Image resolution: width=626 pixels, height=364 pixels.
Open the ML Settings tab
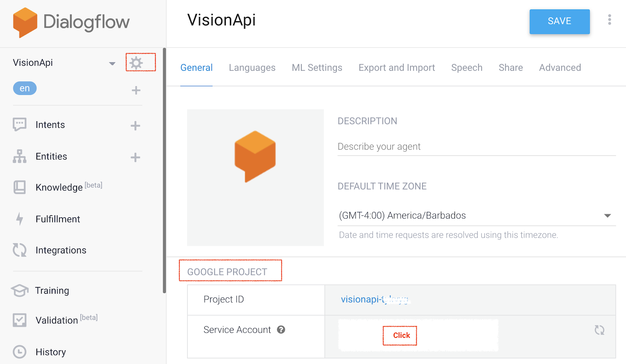pyautogui.click(x=317, y=68)
